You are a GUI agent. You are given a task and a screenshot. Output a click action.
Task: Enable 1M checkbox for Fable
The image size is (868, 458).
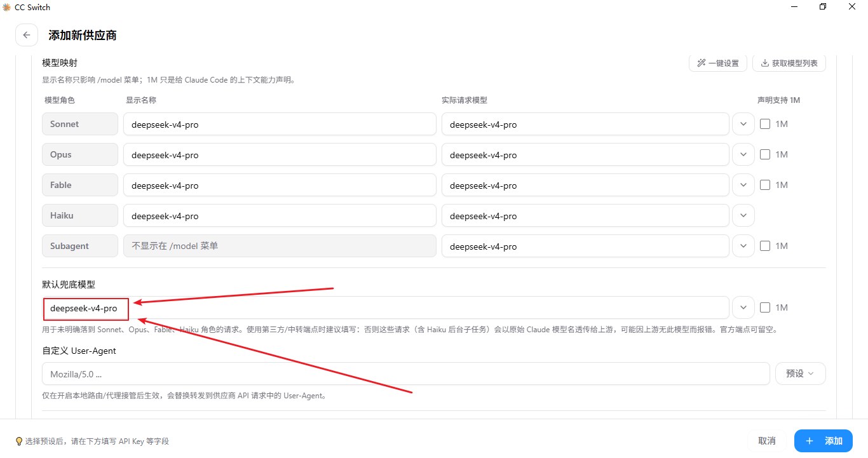pyautogui.click(x=765, y=185)
